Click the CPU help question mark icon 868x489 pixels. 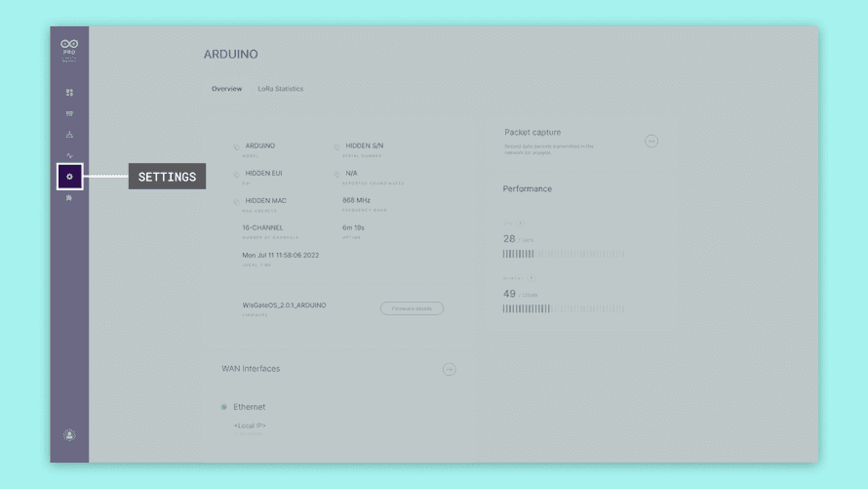(x=520, y=224)
